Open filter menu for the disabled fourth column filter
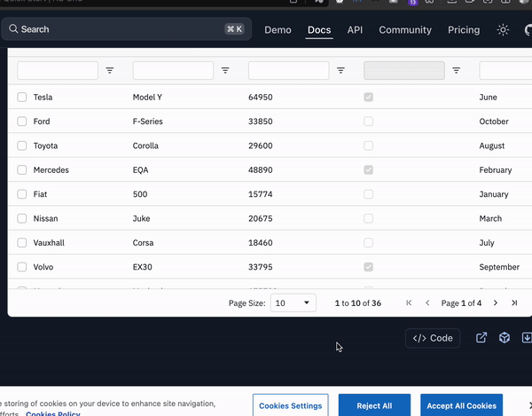 tap(457, 70)
